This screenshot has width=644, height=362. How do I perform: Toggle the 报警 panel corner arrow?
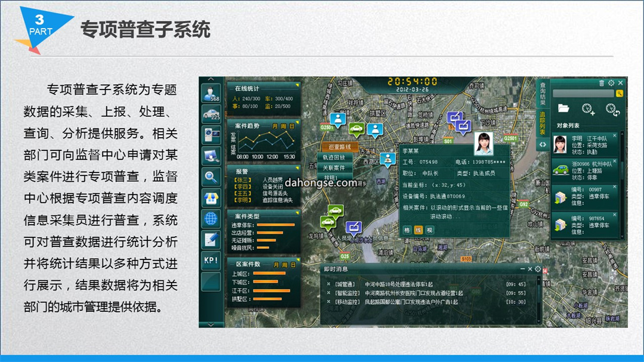point(297,168)
